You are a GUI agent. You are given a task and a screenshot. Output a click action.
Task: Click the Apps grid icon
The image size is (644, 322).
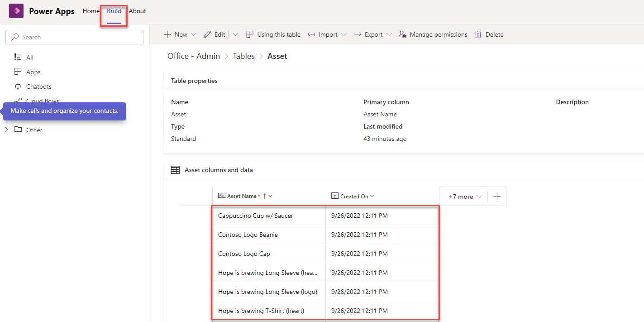click(x=18, y=72)
